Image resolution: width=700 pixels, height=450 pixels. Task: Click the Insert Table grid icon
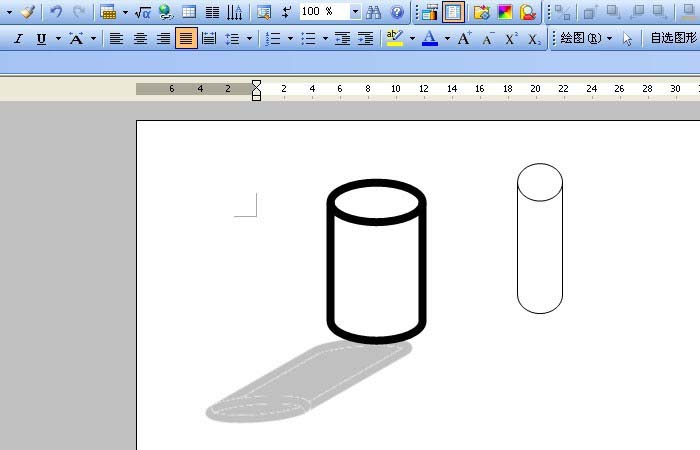[189, 12]
